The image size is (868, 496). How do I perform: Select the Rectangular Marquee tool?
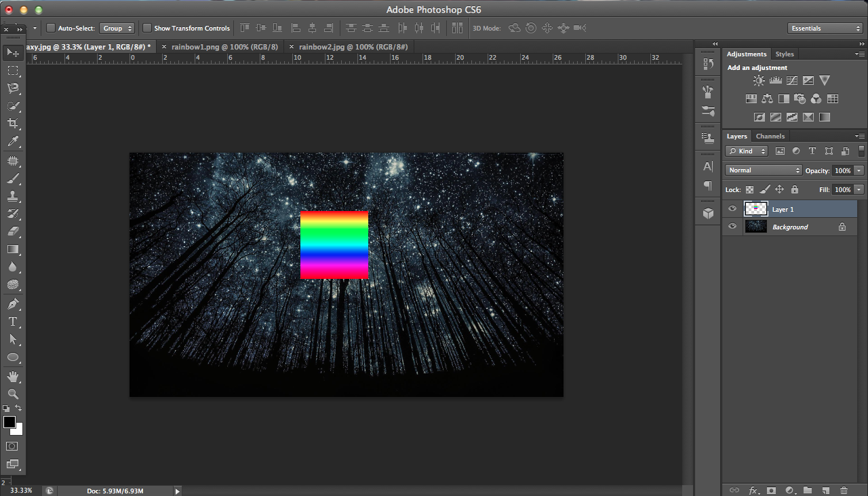click(x=13, y=70)
